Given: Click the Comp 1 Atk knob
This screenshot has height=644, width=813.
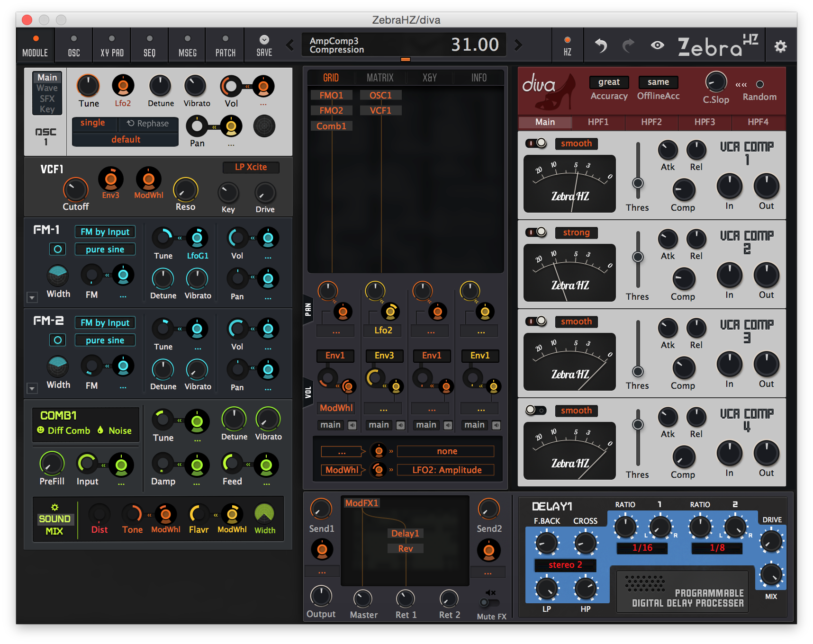Looking at the screenshot, I should pos(668,150).
